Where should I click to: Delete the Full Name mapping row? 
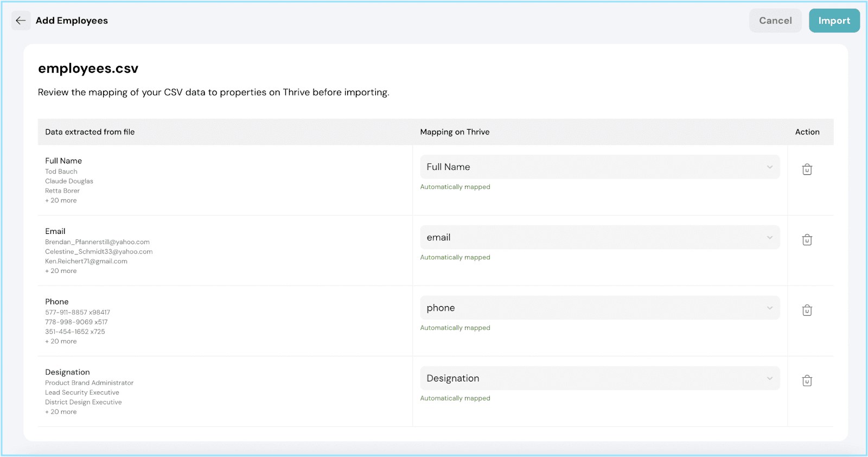[x=807, y=169]
